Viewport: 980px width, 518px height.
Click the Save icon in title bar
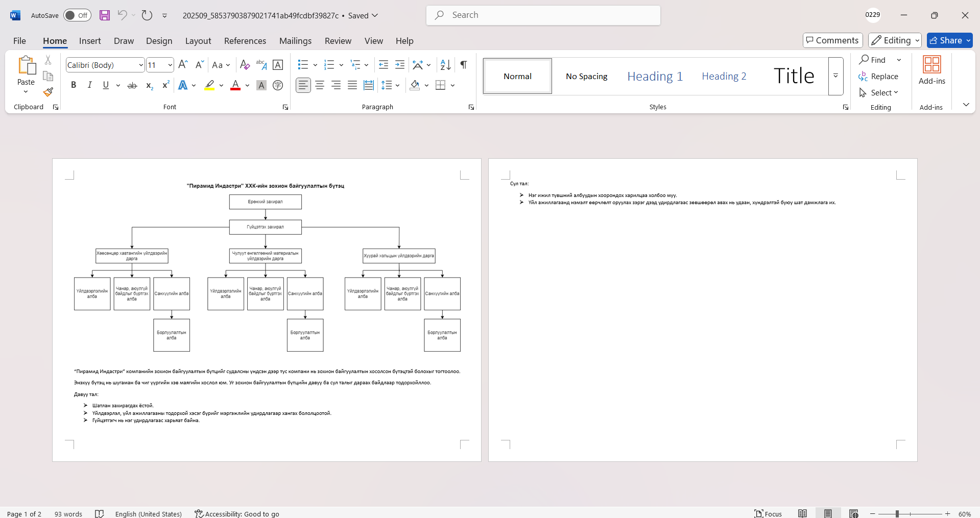click(x=105, y=15)
